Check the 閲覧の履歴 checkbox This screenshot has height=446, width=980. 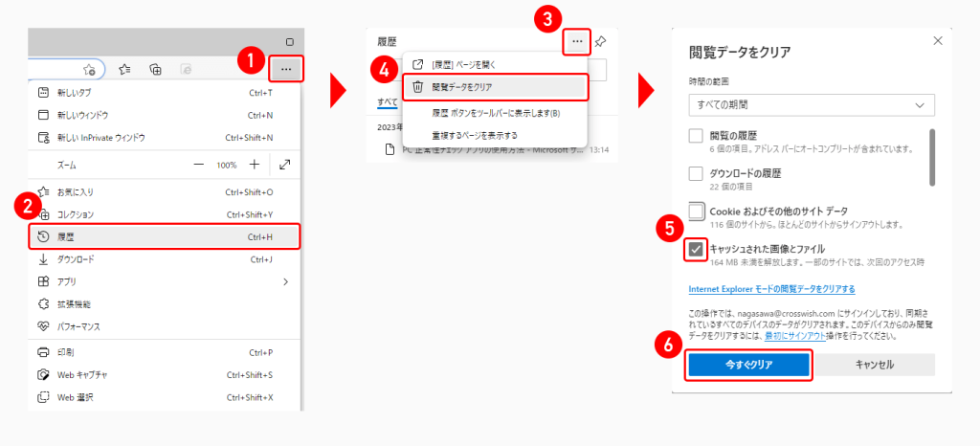697,136
